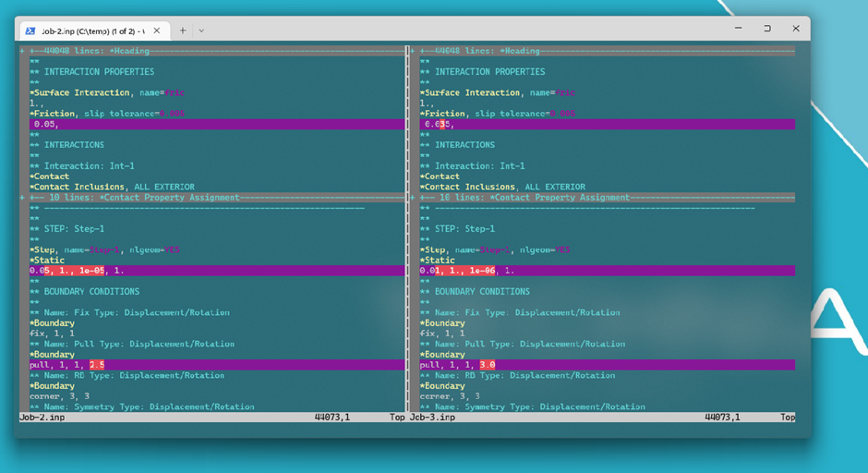Minimize the terminal window
Viewport: 868px width, 473px height.
[x=736, y=29]
